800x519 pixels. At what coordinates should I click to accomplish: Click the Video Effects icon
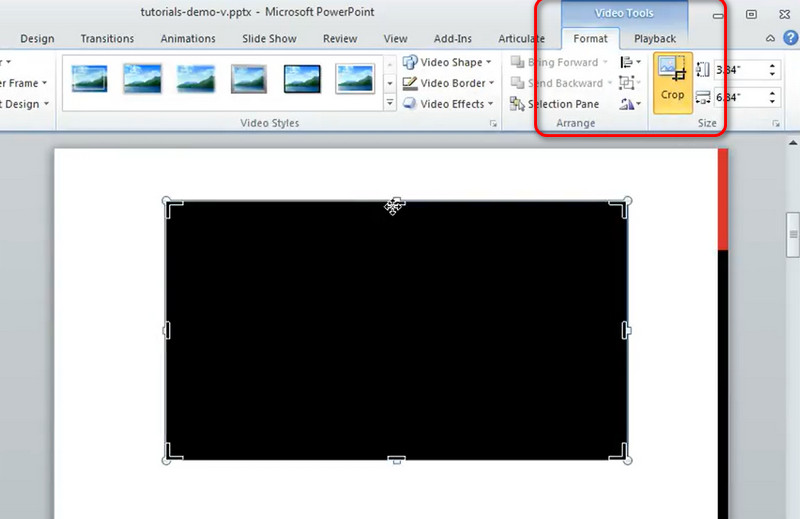click(x=410, y=104)
